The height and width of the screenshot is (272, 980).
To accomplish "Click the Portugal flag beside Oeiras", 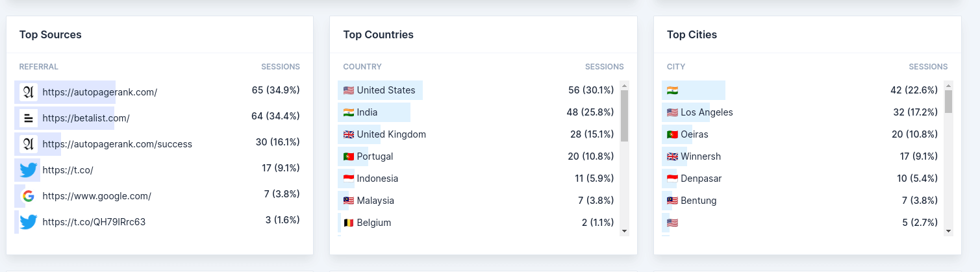I will 673,134.
